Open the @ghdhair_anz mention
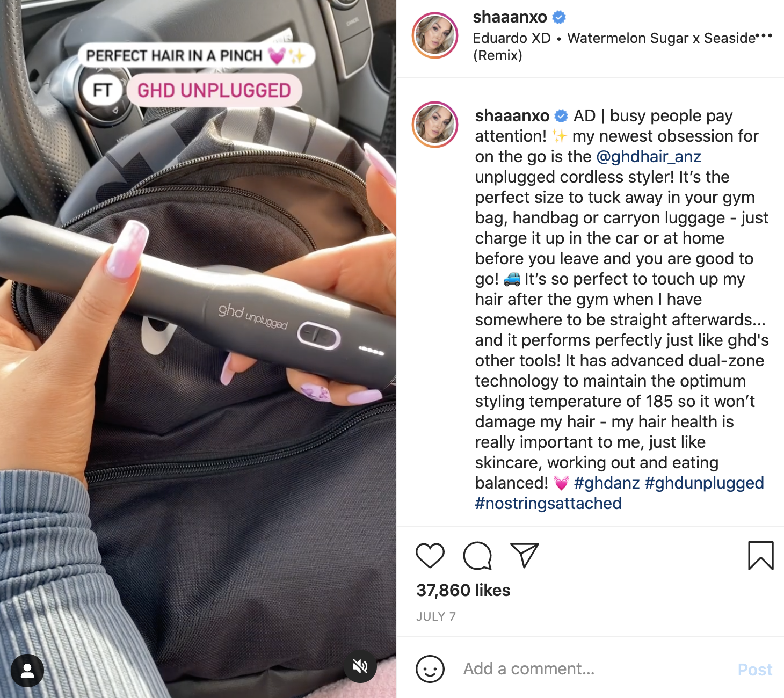Screen dimensions: 784x698 point(649,157)
